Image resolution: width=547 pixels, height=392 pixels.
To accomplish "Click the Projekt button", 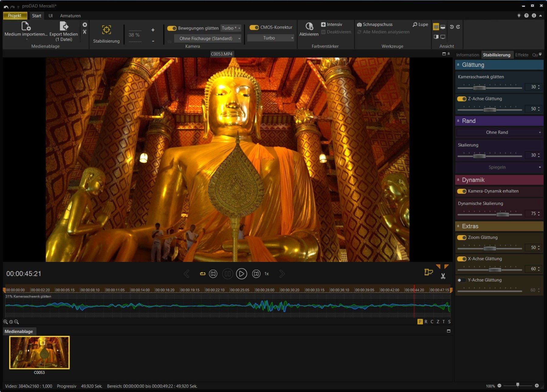I will pos(15,15).
